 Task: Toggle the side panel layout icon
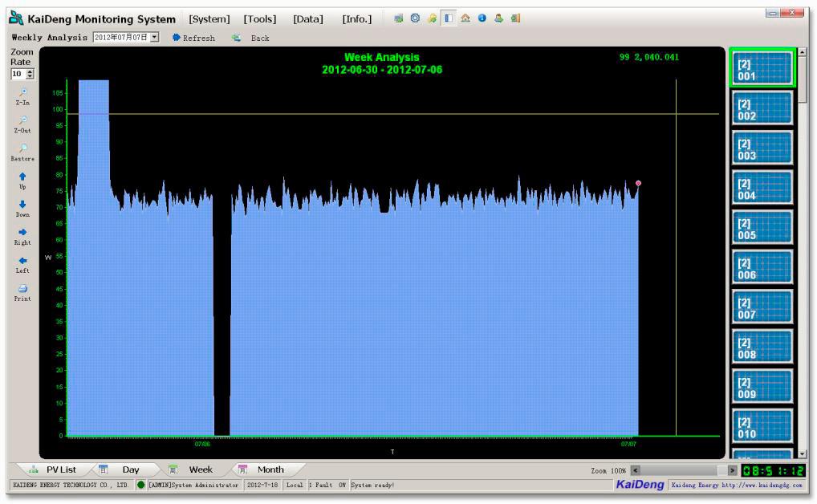coord(449,18)
